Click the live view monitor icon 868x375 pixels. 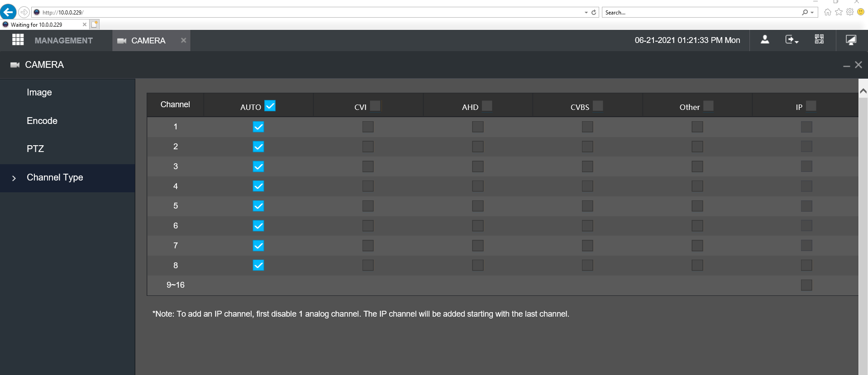coord(851,40)
